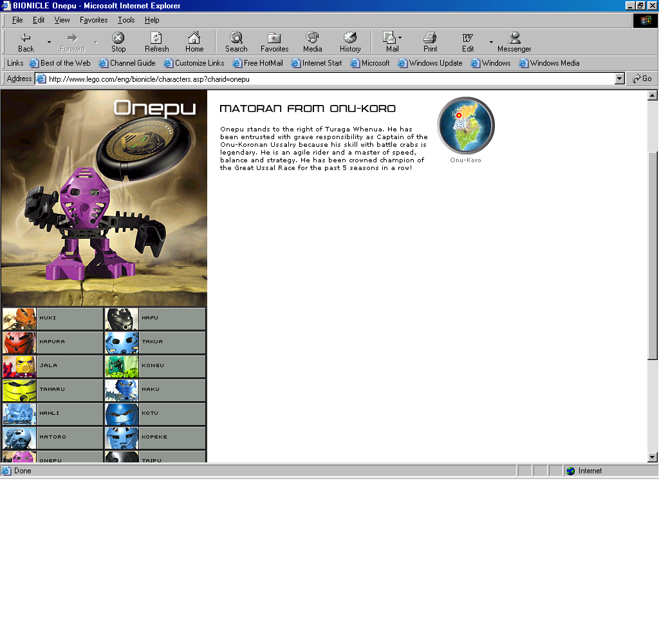This screenshot has height=644, width=659.
Task: Click the Go button beside address bar
Action: (642, 79)
